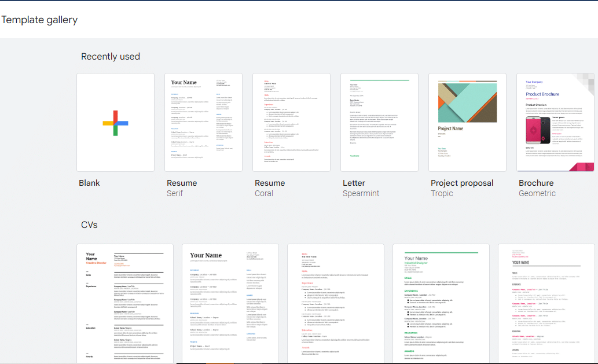Open the Serif-style CV template in CVs section
This screenshot has height=364, width=598.
[230, 303]
